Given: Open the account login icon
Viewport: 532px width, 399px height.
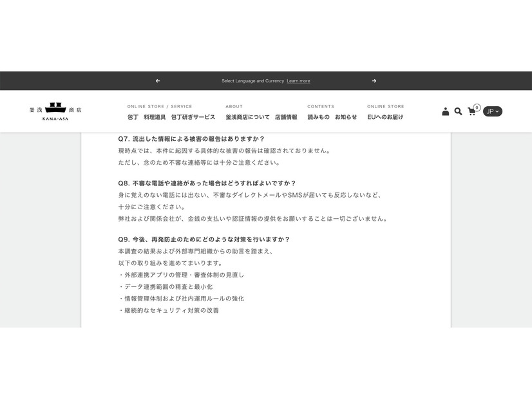Looking at the screenshot, I should tap(445, 111).
